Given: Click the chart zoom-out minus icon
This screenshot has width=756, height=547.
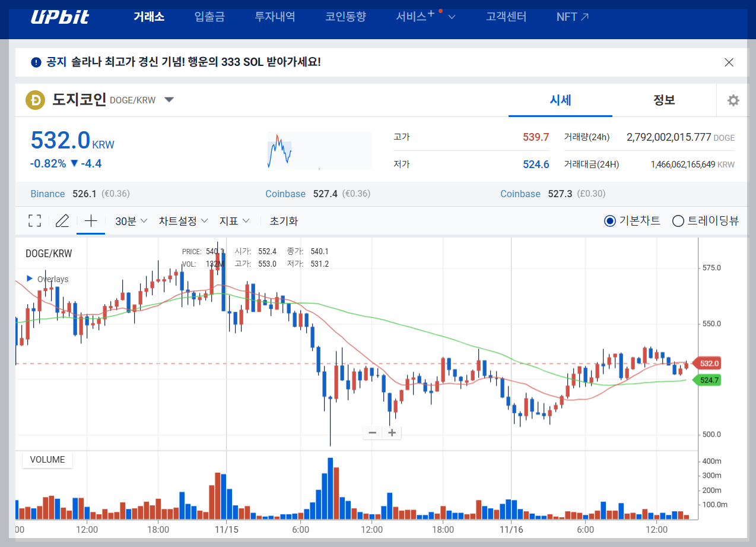Looking at the screenshot, I should click(371, 432).
